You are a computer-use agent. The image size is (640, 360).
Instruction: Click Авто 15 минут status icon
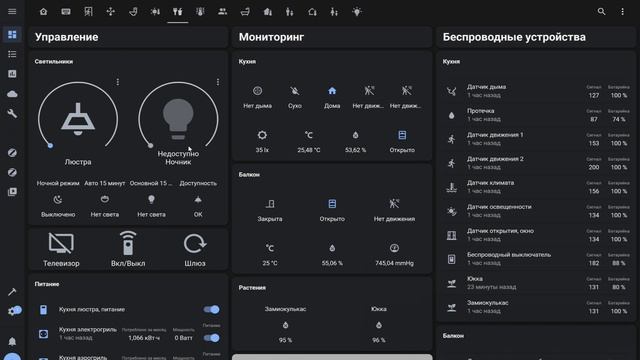tap(104, 200)
